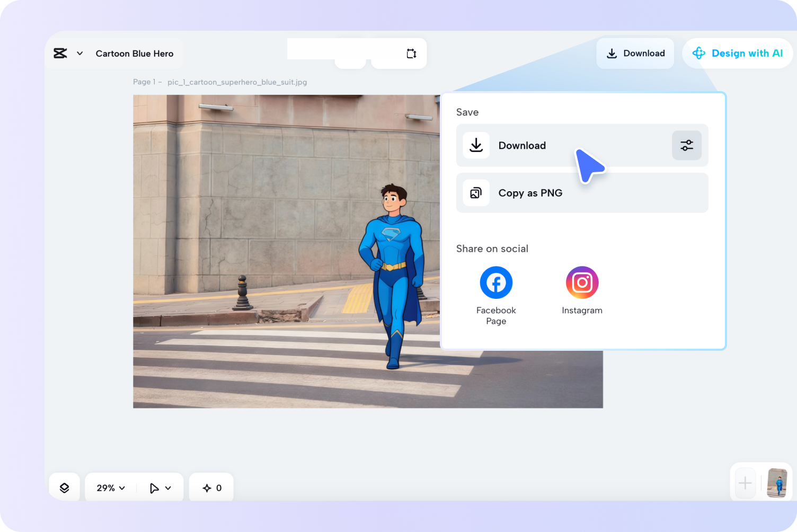Click the Copy as PNG image icon
The height and width of the screenshot is (532, 797).
(x=476, y=192)
